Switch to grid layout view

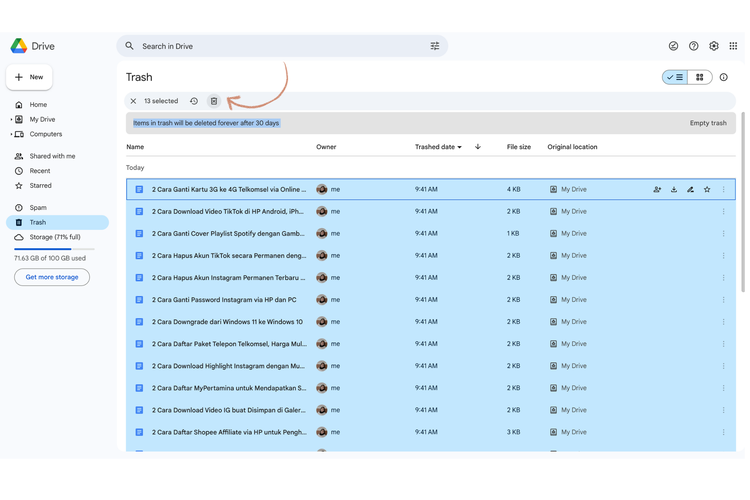click(x=700, y=77)
